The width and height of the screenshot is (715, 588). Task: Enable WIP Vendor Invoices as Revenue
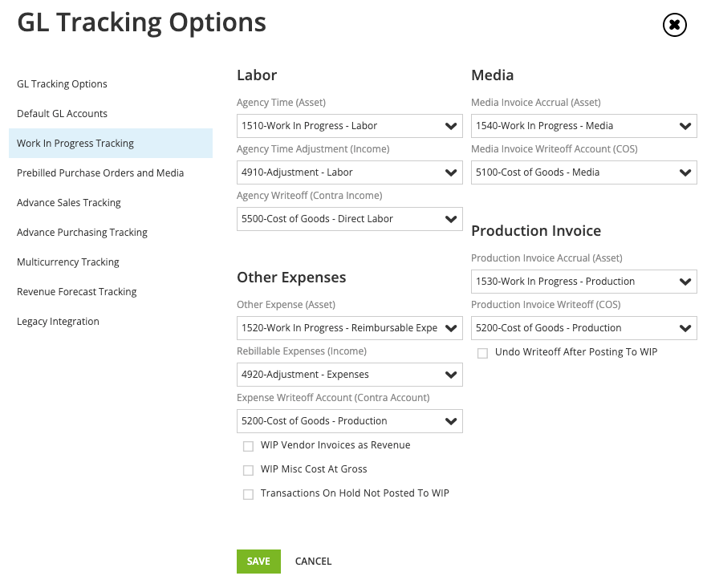[248, 446]
